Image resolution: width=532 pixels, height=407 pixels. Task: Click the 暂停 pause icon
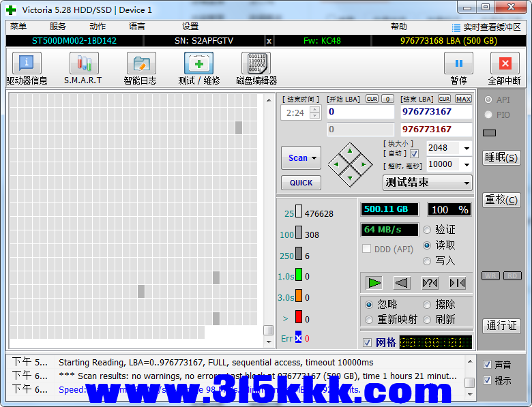459,63
